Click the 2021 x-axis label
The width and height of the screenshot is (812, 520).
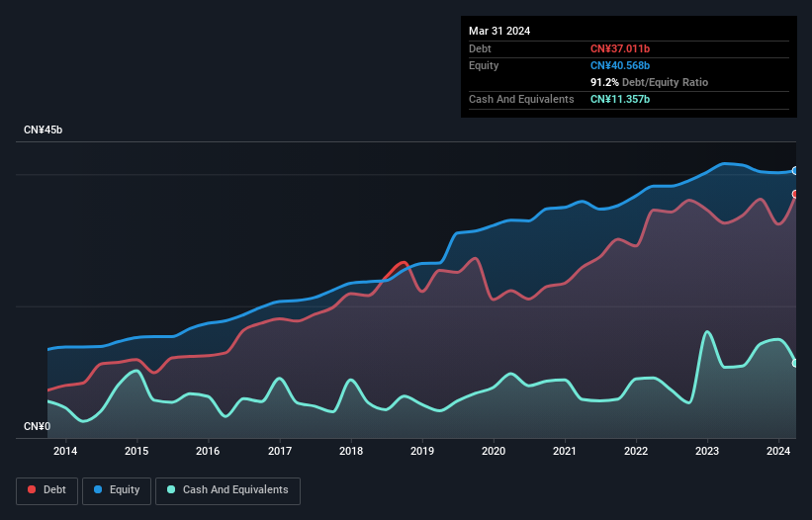pos(565,451)
